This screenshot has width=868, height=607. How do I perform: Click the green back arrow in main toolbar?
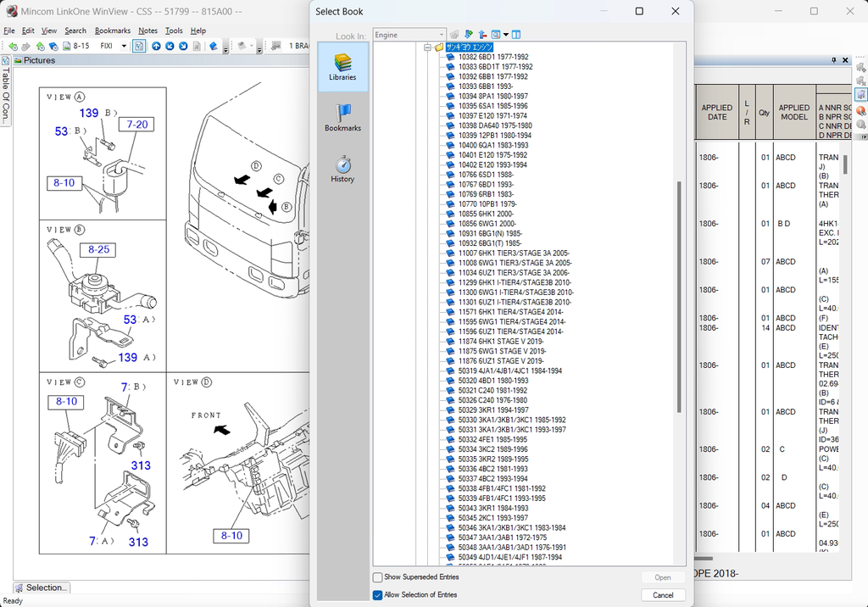click(13, 46)
